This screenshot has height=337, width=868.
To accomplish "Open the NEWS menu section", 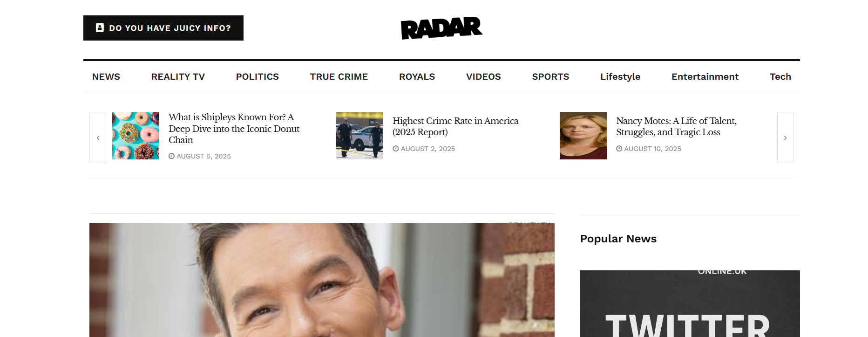I will coord(106,76).
